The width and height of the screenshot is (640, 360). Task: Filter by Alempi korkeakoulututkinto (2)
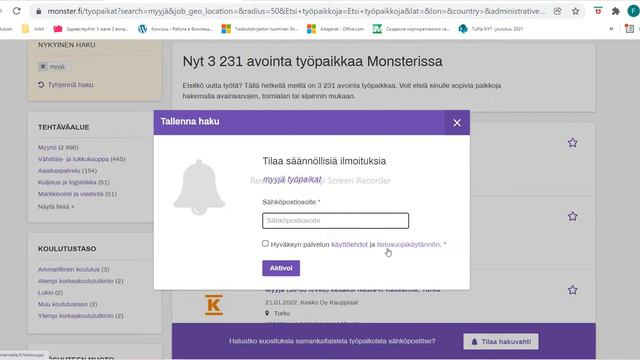pyautogui.click(x=80, y=281)
